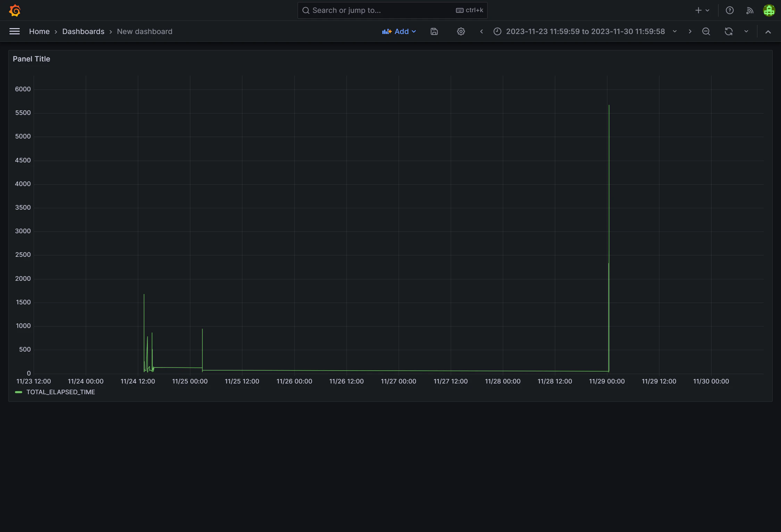Go to Home breadcrumb
Image resolution: width=781 pixels, height=532 pixels.
pos(39,32)
